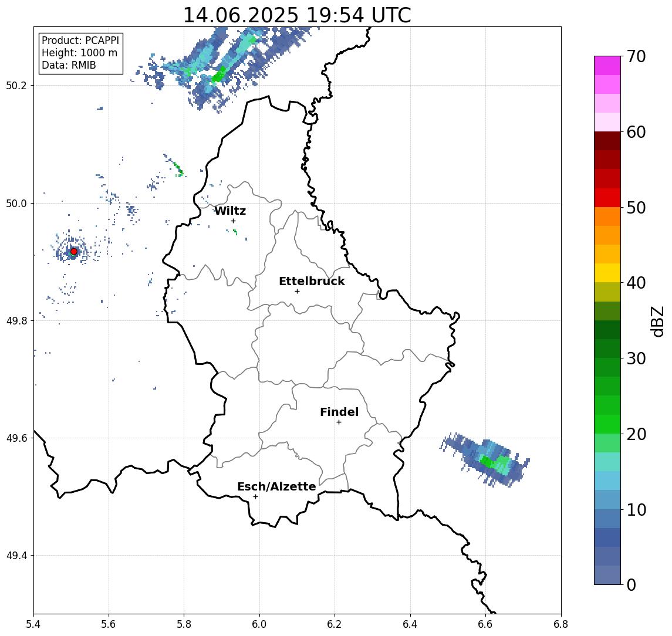Click the plus marker below Ettelbruck

[x=297, y=292]
